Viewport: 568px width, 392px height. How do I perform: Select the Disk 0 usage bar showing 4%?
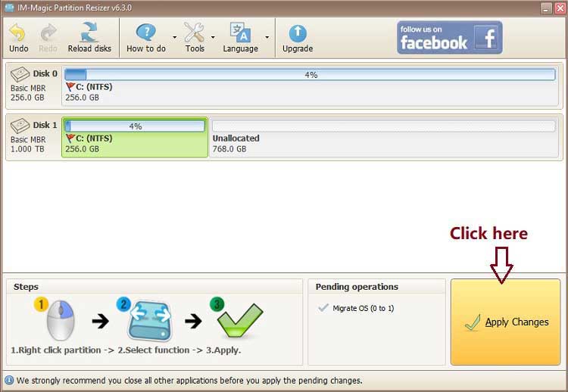(310, 75)
